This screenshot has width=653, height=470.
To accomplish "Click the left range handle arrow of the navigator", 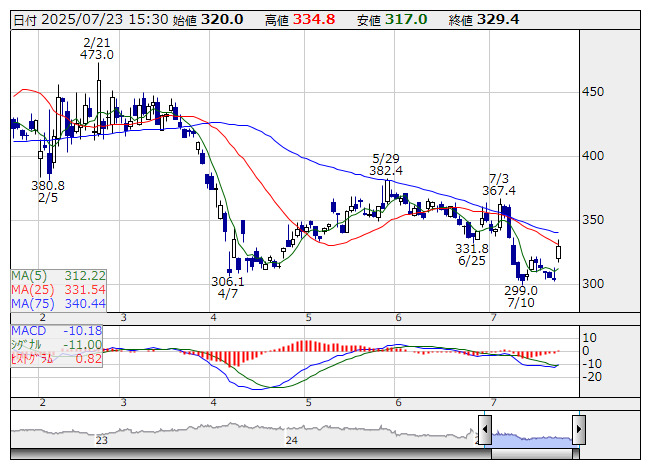I will (485, 430).
